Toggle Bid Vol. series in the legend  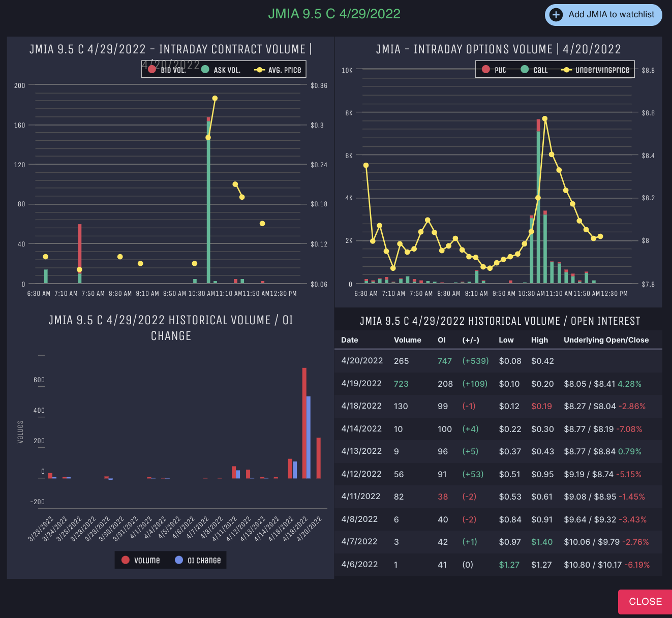point(167,70)
